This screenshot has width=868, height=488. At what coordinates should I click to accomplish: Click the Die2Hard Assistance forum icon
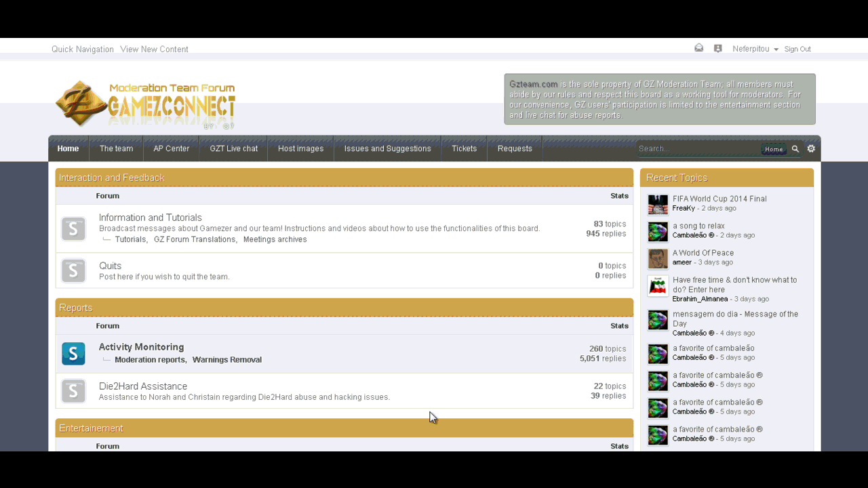pos(73,391)
